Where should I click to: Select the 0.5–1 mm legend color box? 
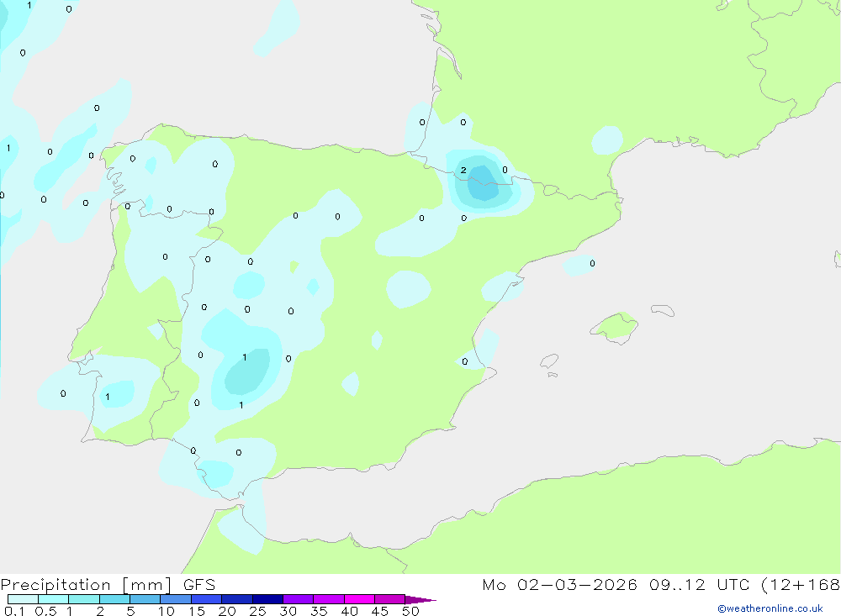coord(54,599)
